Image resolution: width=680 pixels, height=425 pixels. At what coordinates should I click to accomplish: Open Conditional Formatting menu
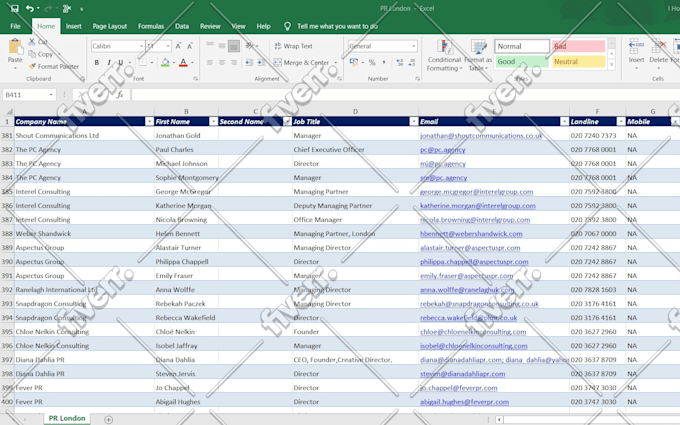click(444, 55)
